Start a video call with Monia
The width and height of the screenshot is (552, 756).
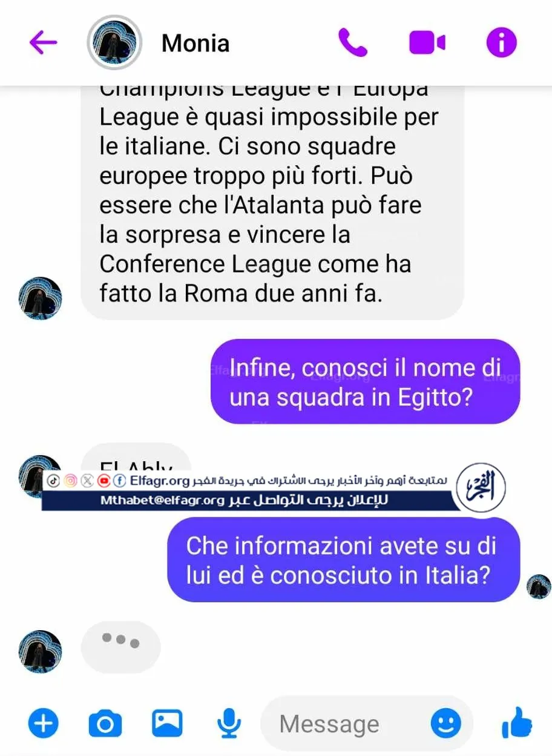pos(427,43)
